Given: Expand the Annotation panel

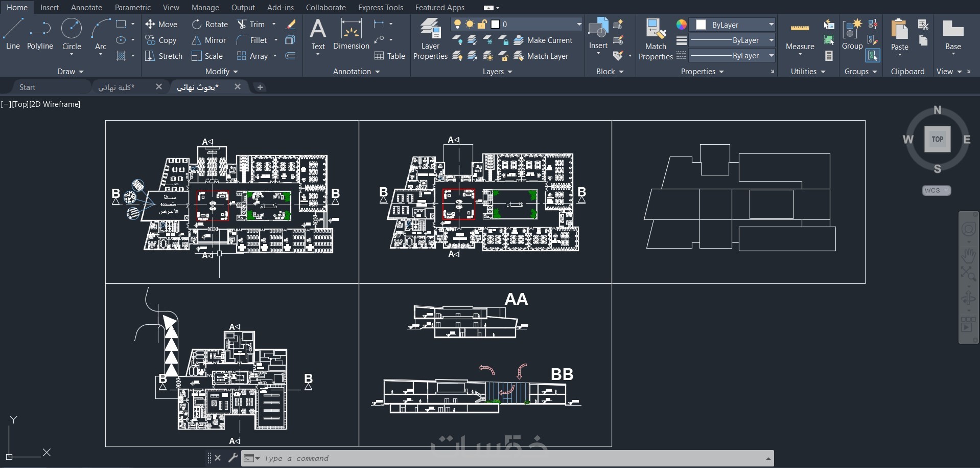Looking at the screenshot, I should click(x=357, y=72).
